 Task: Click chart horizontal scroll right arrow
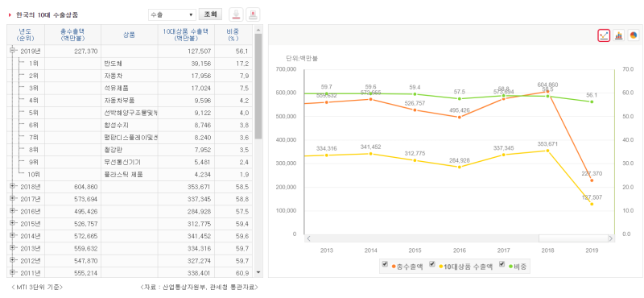611,238
